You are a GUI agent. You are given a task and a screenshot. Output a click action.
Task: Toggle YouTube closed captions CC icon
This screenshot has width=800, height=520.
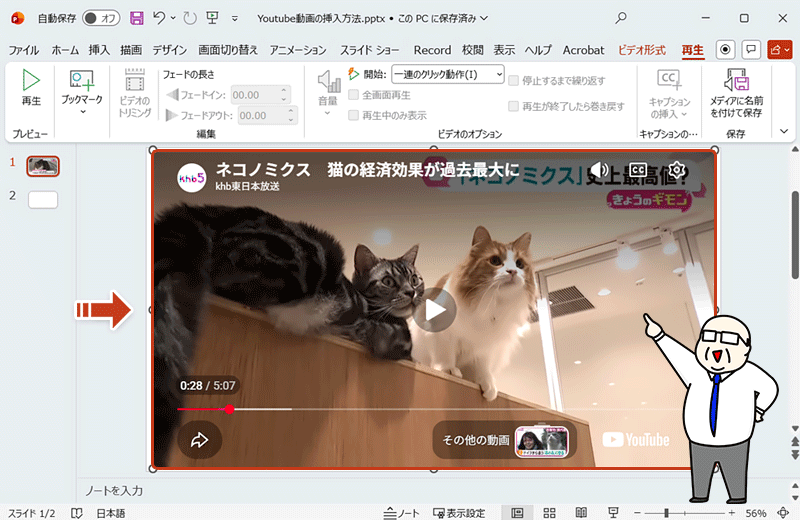638,169
